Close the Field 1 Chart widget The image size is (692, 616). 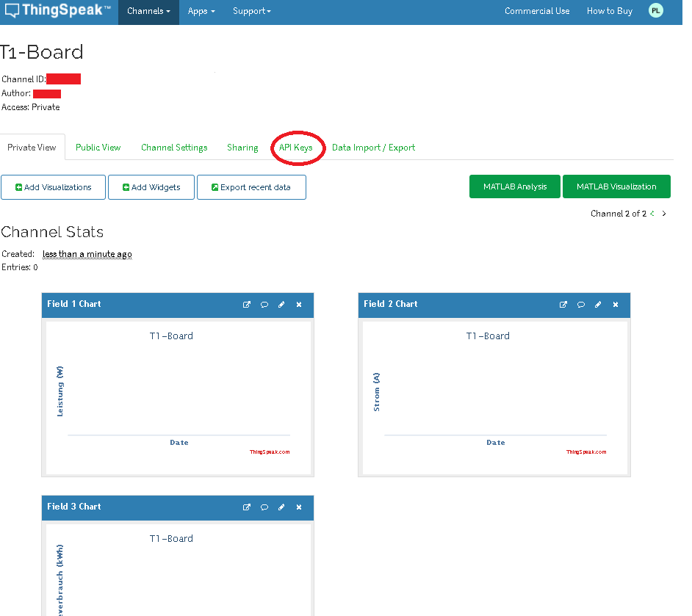tap(299, 305)
